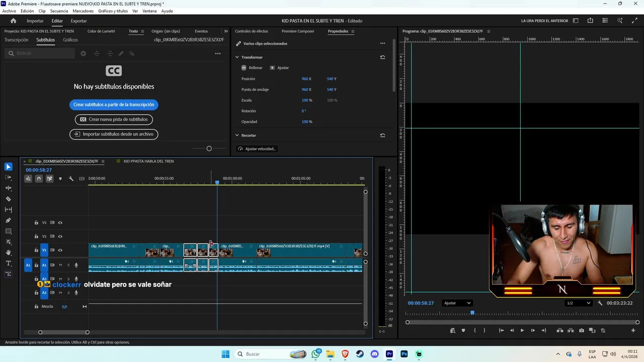The image size is (644, 362).
Task: Open Comparison View in Program monitor
Action: pyautogui.click(x=592, y=330)
